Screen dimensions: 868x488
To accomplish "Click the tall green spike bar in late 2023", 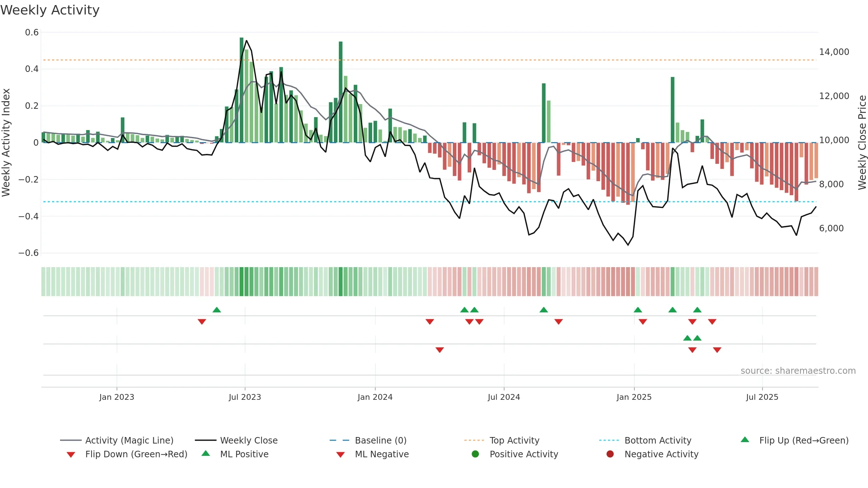I will [x=341, y=92].
